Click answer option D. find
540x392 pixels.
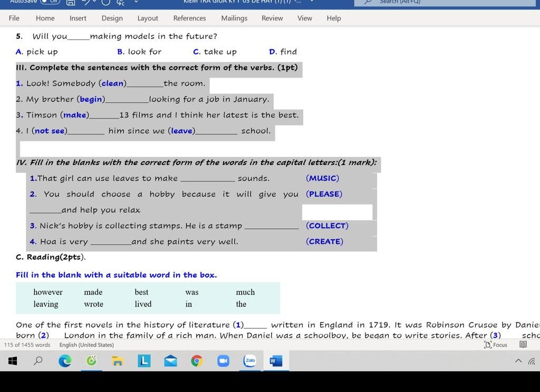283,52
